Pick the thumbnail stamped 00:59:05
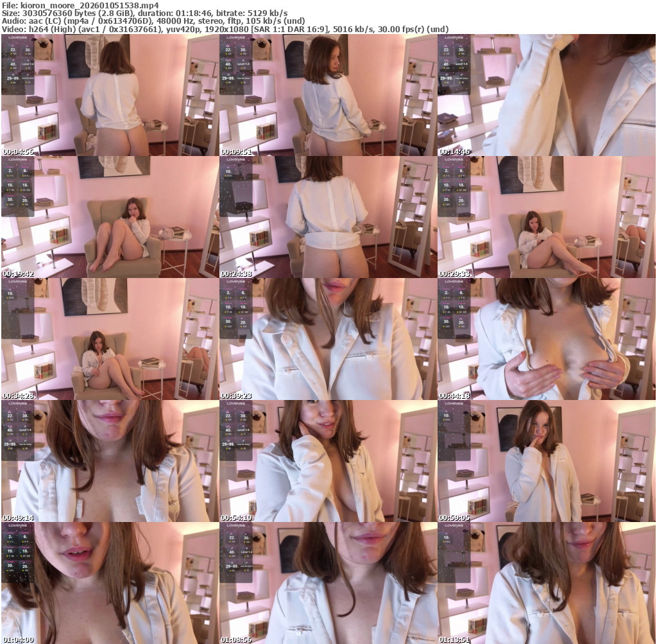Screen dimensions: 657x644 click(x=547, y=461)
